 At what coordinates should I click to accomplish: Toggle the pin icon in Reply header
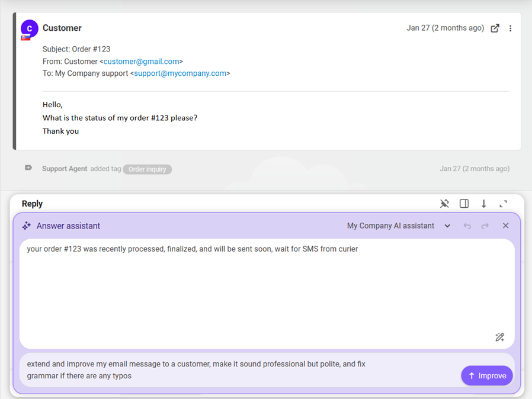point(444,204)
